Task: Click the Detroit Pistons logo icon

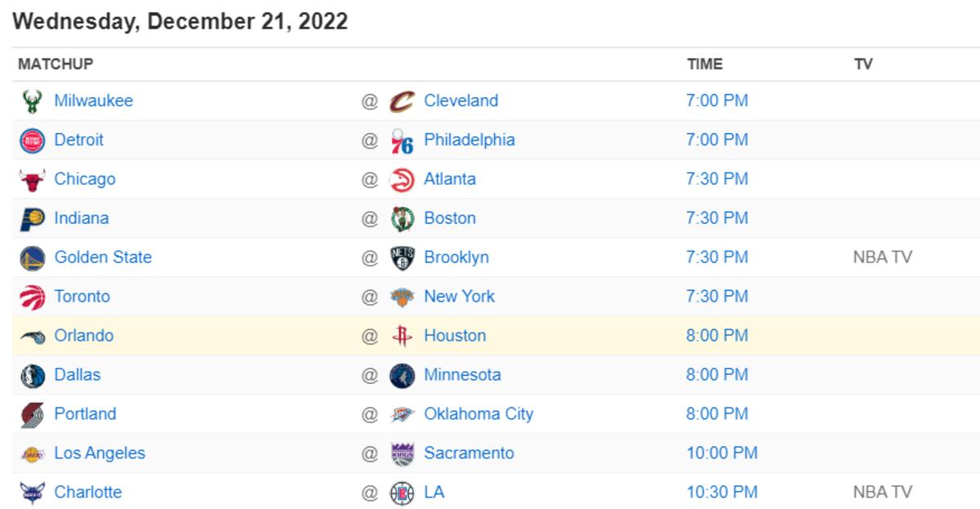Action: (x=33, y=141)
